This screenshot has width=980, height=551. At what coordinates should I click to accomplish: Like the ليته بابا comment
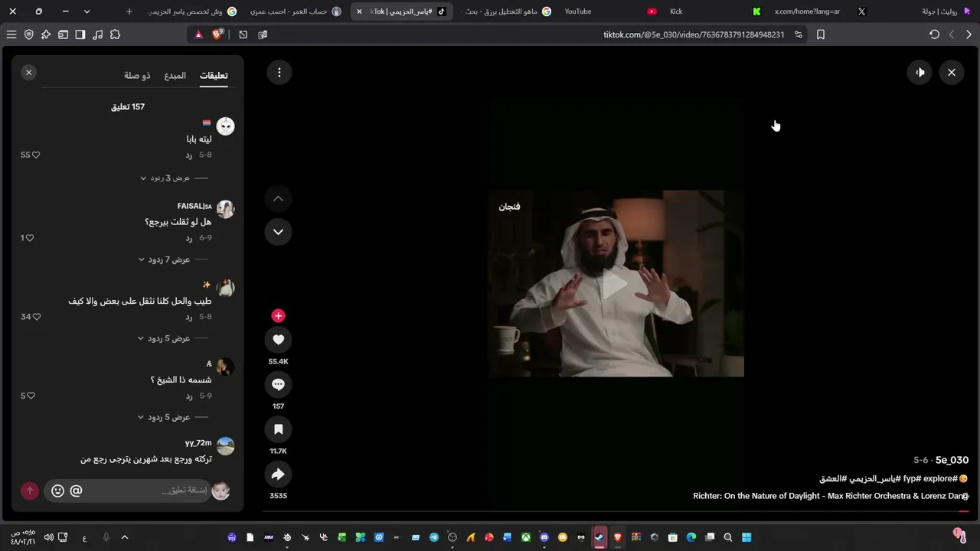pyautogui.click(x=35, y=155)
